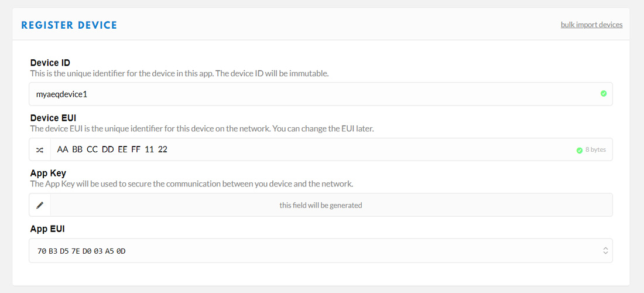This screenshot has height=293, width=644.
Task: Click the App Key secure communication description
Action: pyautogui.click(x=192, y=184)
